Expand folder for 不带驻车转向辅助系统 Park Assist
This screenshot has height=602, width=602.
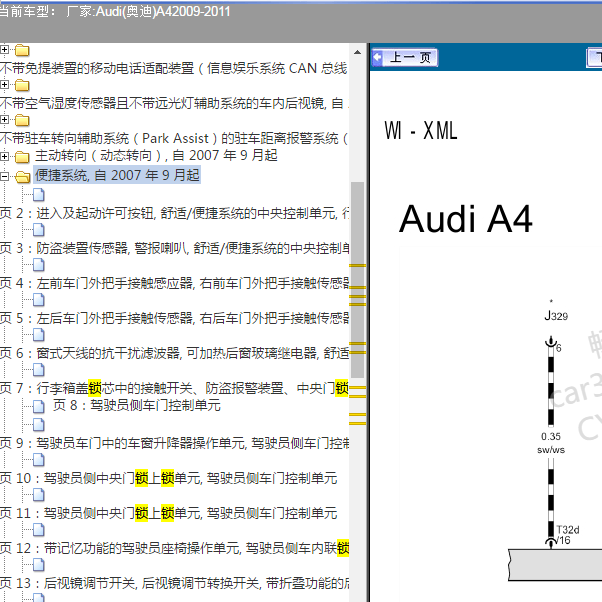pos(4,120)
